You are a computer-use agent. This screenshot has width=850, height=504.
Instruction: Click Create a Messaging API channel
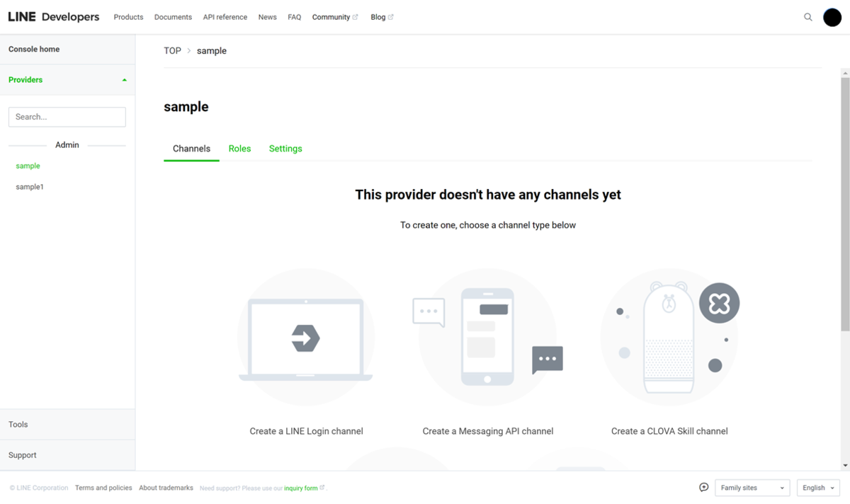488,431
